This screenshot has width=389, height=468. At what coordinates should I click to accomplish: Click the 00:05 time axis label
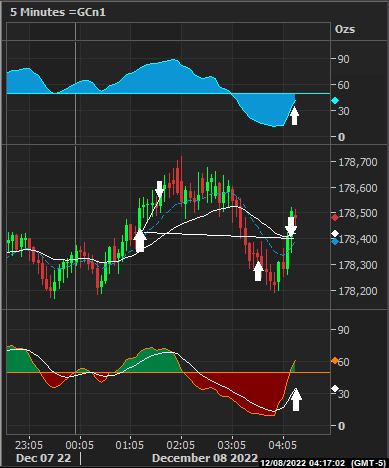coord(79,445)
